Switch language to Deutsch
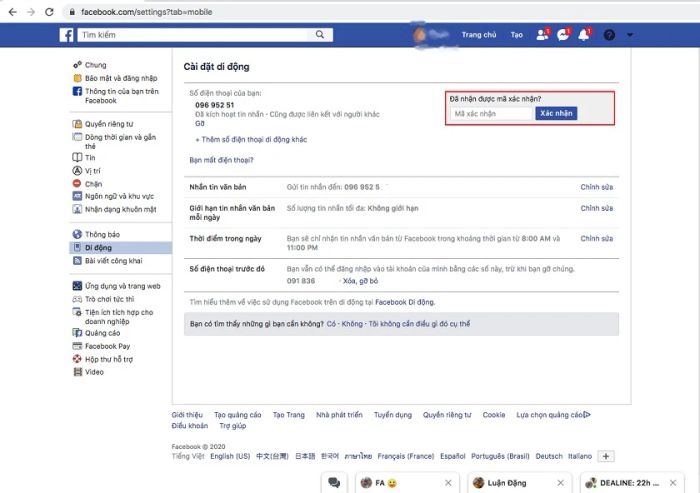This screenshot has height=493, width=700. point(549,456)
